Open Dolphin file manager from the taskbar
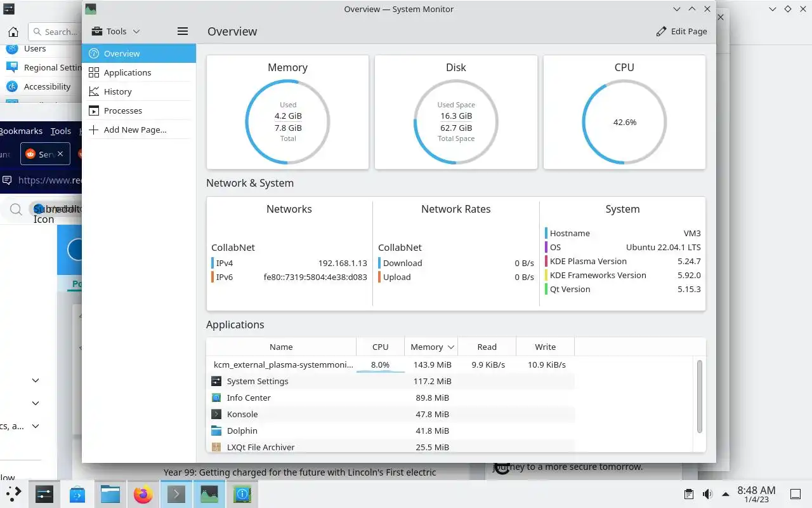 point(110,494)
